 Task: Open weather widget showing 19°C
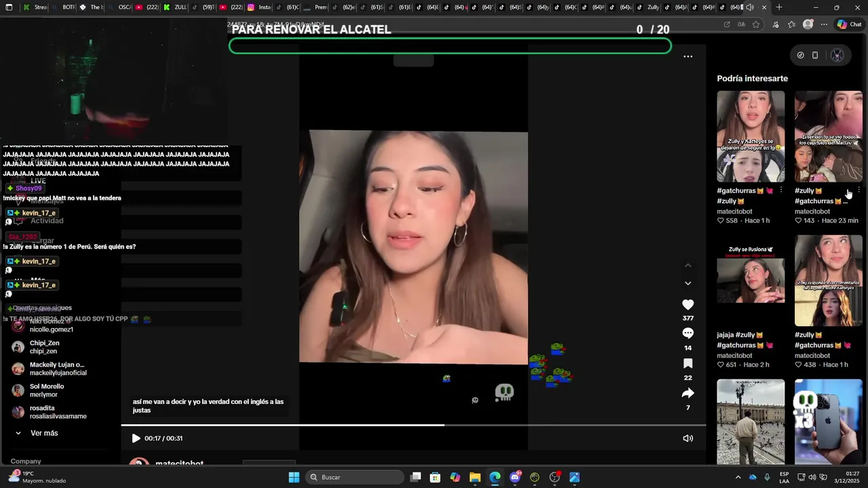[x=37, y=477]
